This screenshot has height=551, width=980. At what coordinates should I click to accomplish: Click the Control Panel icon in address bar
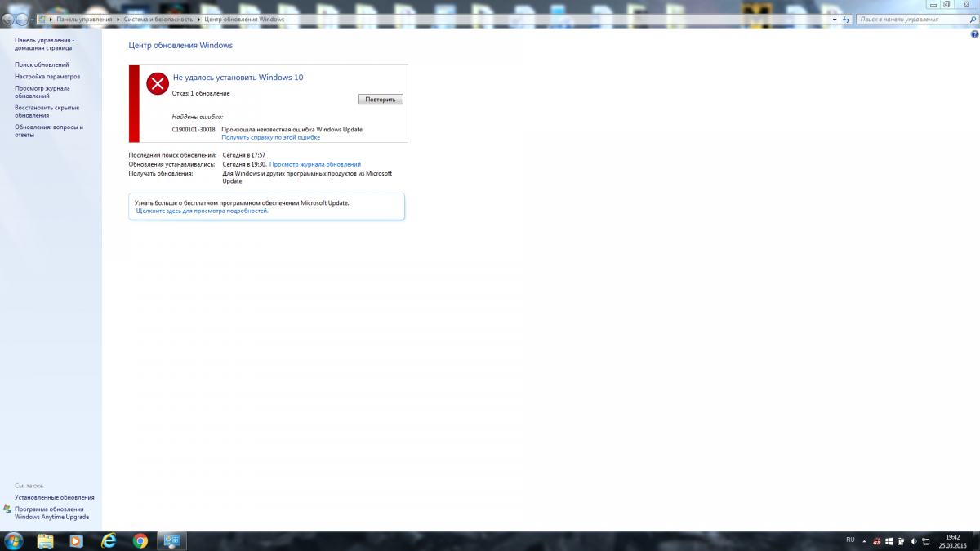click(x=41, y=19)
